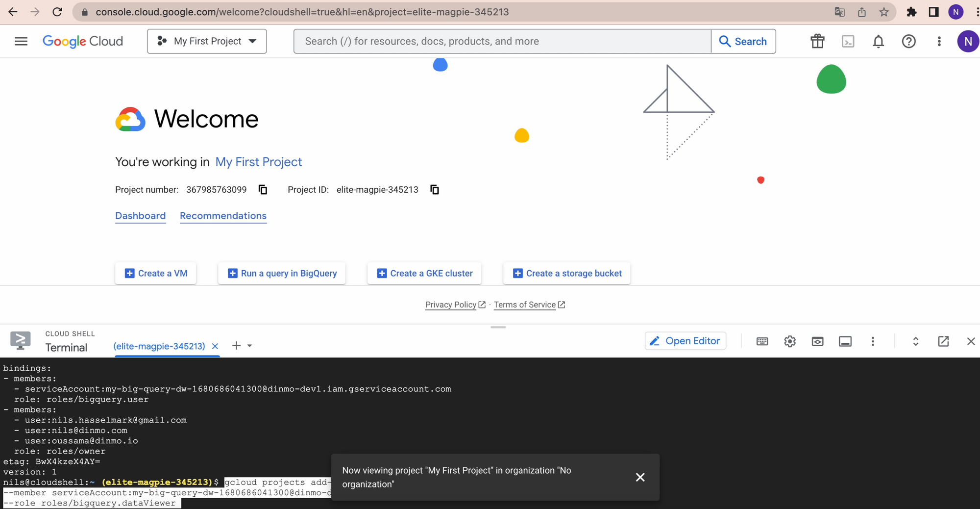Click the free trial gift icon

pyautogui.click(x=817, y=42)
